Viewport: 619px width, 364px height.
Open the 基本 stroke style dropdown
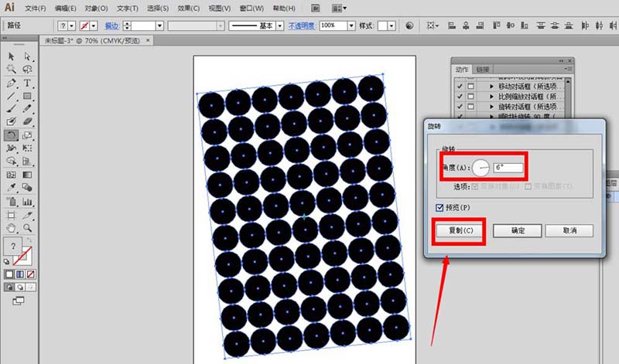280,26
